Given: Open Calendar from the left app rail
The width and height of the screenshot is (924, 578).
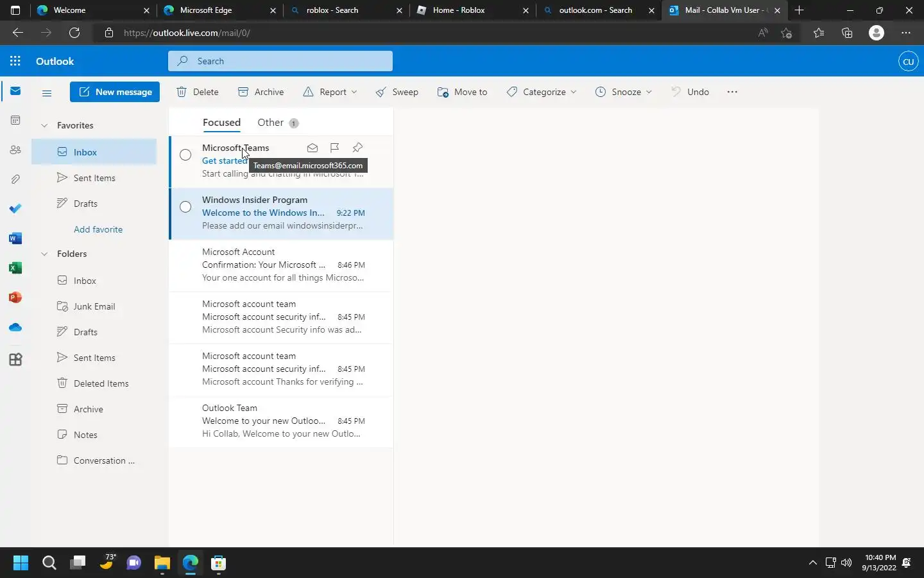Looking at the screenshot, I should point(15,121).
